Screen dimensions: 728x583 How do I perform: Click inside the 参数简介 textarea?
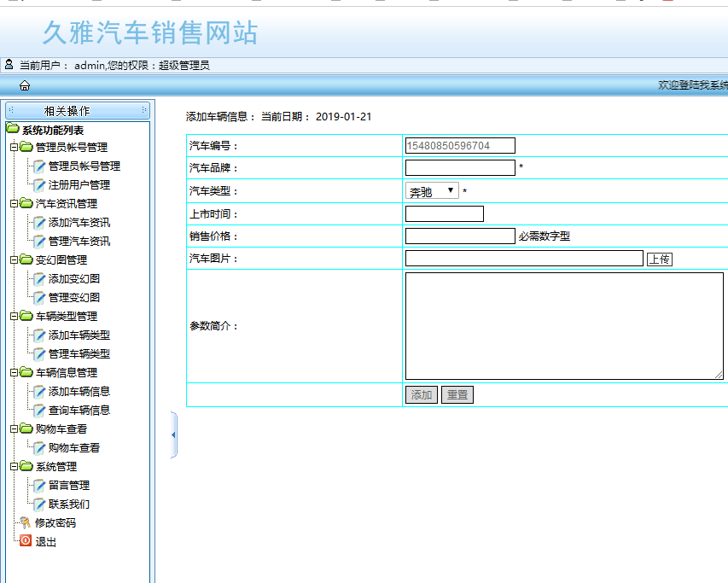pos(564,326)
